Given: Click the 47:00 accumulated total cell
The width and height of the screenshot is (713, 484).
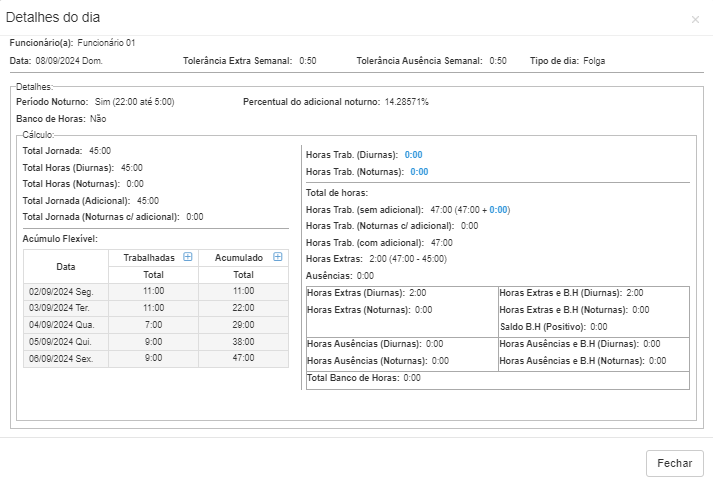Looking at the screenshot, I should pos(244,358).
